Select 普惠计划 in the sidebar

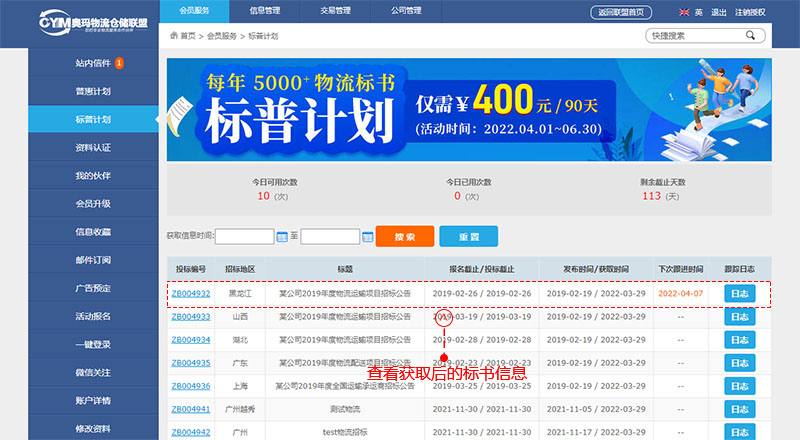coord(92,91)
